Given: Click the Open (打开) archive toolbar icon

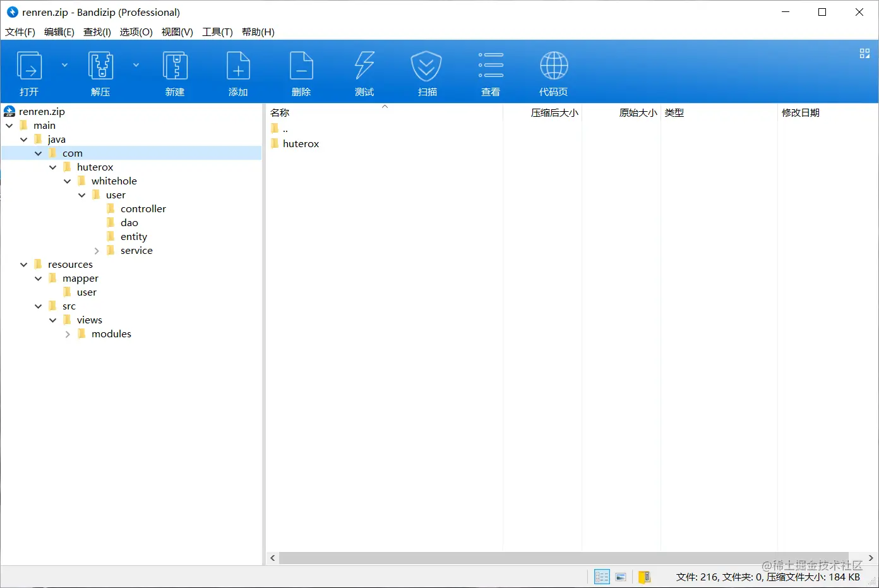Looking at the screenshot, I should point(29,66).
